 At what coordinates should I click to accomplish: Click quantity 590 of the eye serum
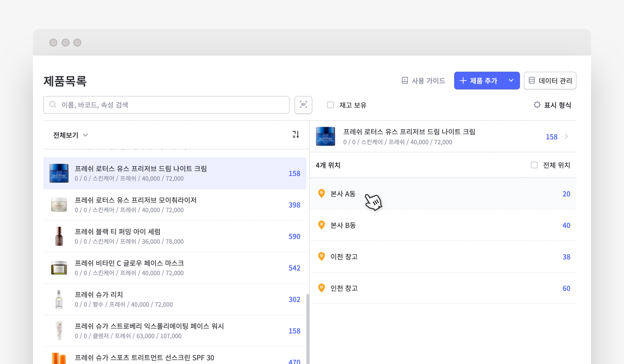click(294, 236)
